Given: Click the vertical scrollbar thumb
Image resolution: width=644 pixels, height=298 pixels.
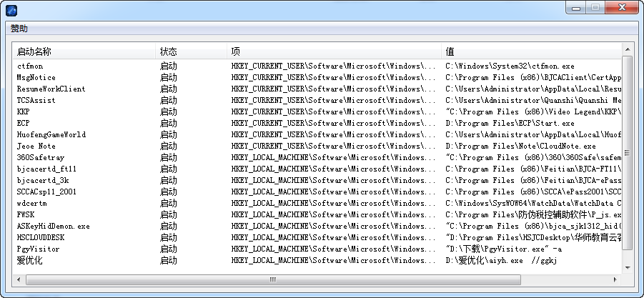Looking at the screenshot, I should pyautogui.click(x=627, y=152).
